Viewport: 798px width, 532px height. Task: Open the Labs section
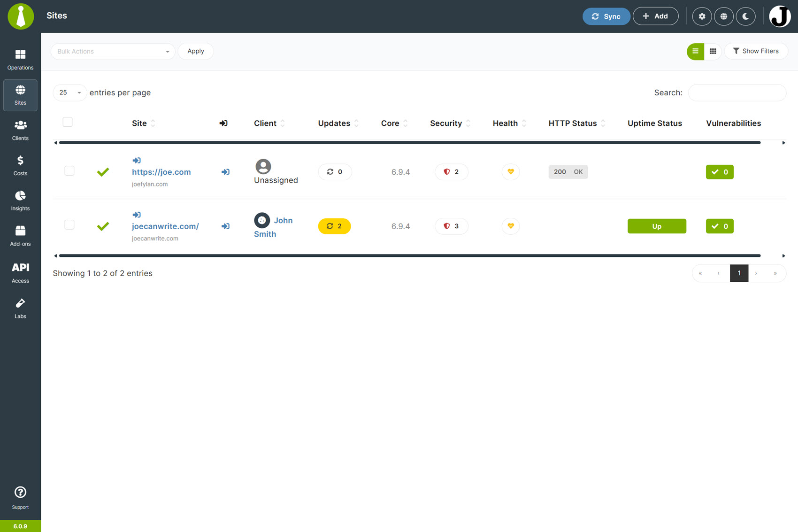tap(20, 308)
